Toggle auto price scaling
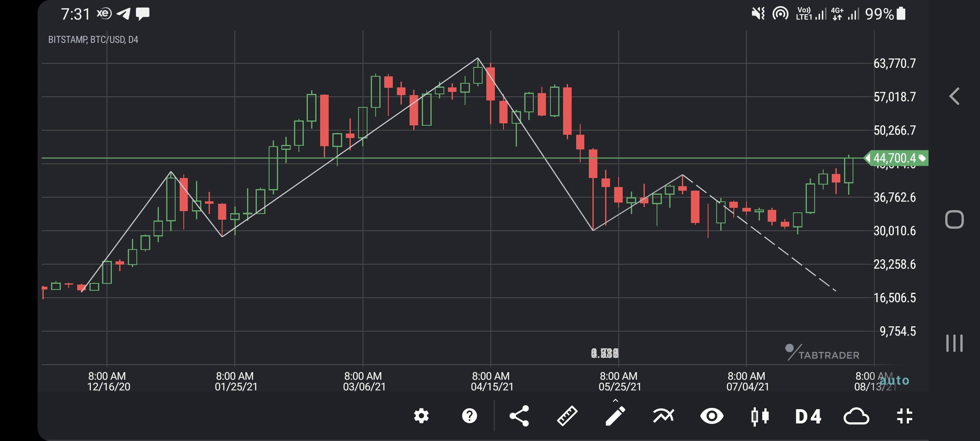 894,381
